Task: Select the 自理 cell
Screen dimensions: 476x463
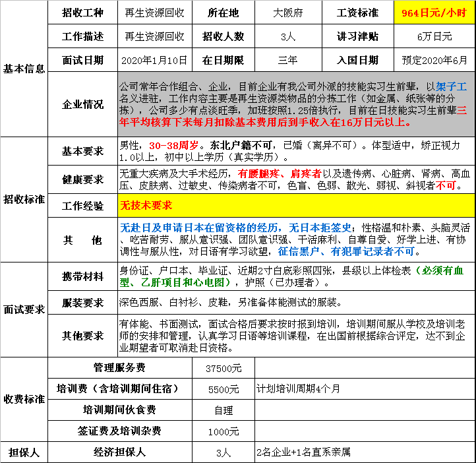Action: pos(223,410)
